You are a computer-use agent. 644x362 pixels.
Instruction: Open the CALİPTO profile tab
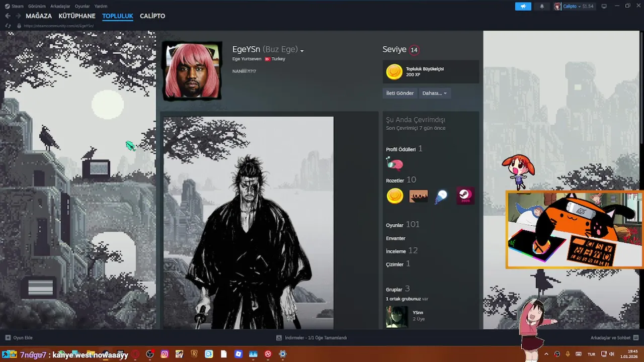click(x=152, y=16)
